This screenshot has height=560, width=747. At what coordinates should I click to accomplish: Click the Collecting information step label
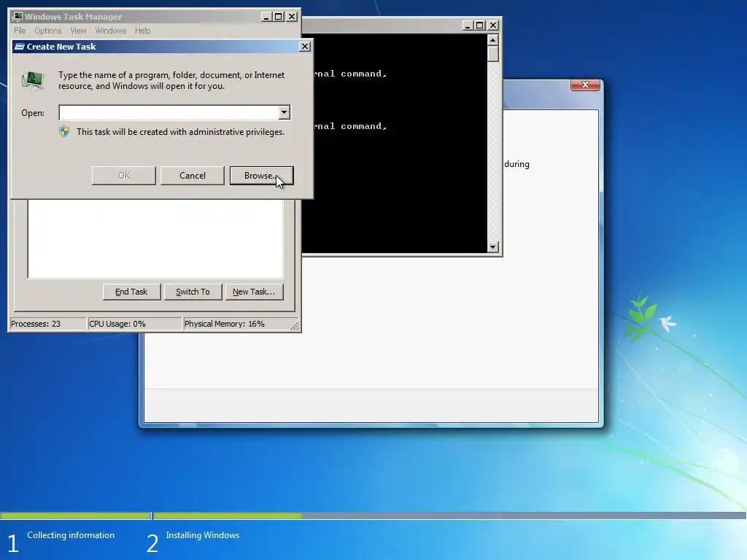coord(71,534)
